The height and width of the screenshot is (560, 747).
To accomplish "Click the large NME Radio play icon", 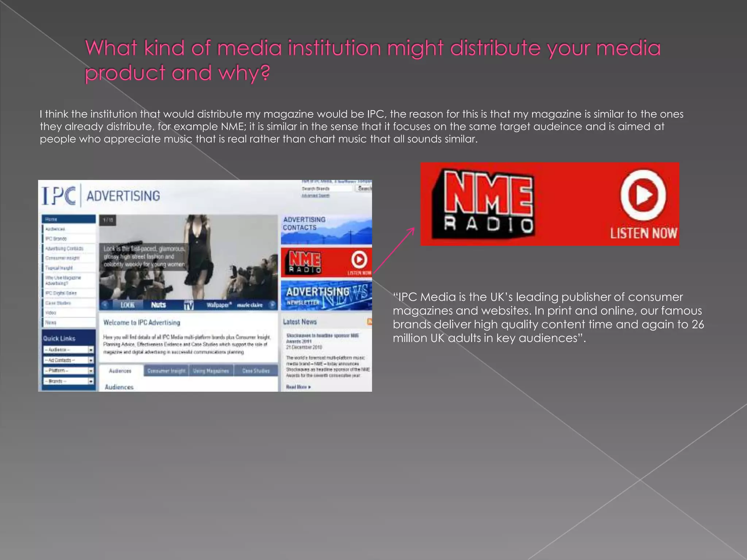I will click(643, 195).
